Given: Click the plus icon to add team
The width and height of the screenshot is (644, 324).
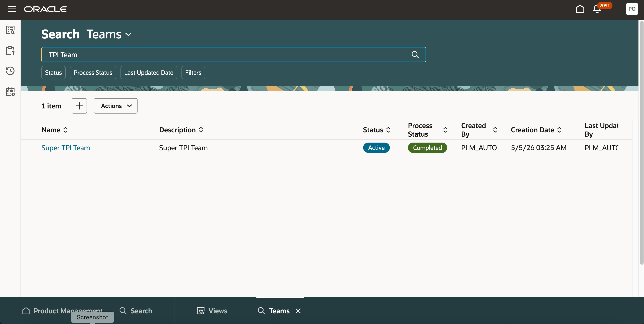Looking at the screenshot, I should [79, 106].
